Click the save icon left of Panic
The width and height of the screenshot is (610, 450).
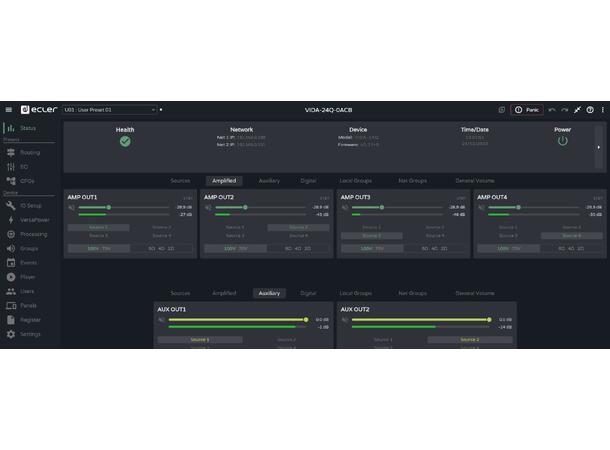pos(501,110)
